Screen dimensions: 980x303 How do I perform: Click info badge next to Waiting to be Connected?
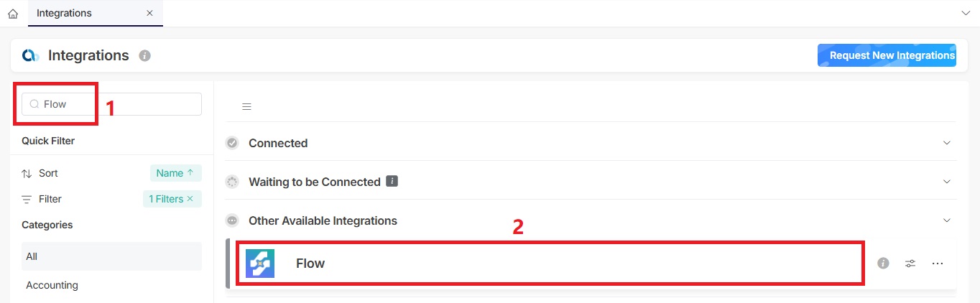click(392, 181)
